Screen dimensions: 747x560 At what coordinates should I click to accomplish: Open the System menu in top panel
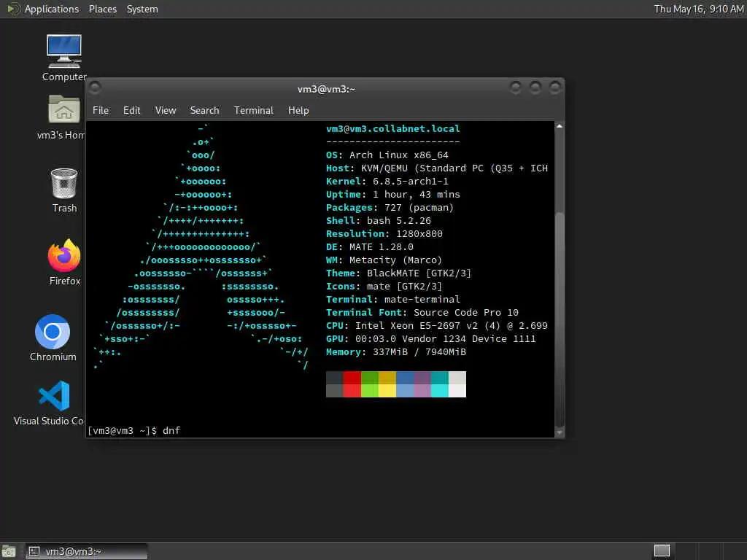[142, 9]
